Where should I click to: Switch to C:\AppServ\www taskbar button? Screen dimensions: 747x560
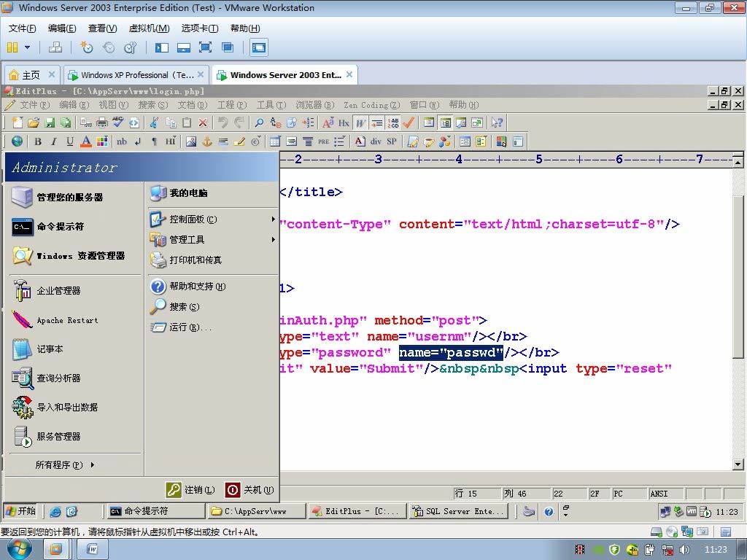(x=255, y=511)
